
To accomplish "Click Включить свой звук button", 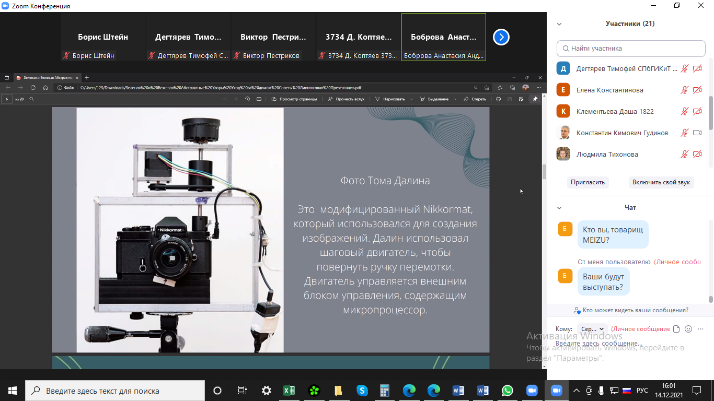I will click(661, 182).
